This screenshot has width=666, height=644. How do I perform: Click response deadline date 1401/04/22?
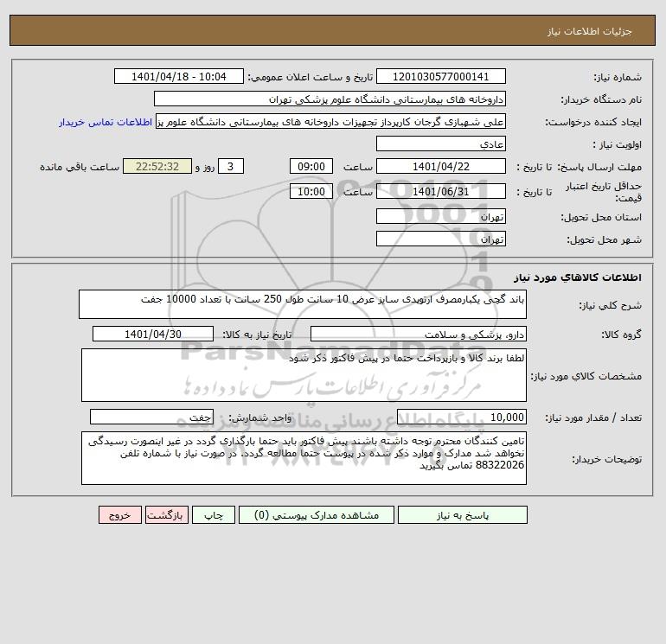pyautogui.click(x=441, y=167)
